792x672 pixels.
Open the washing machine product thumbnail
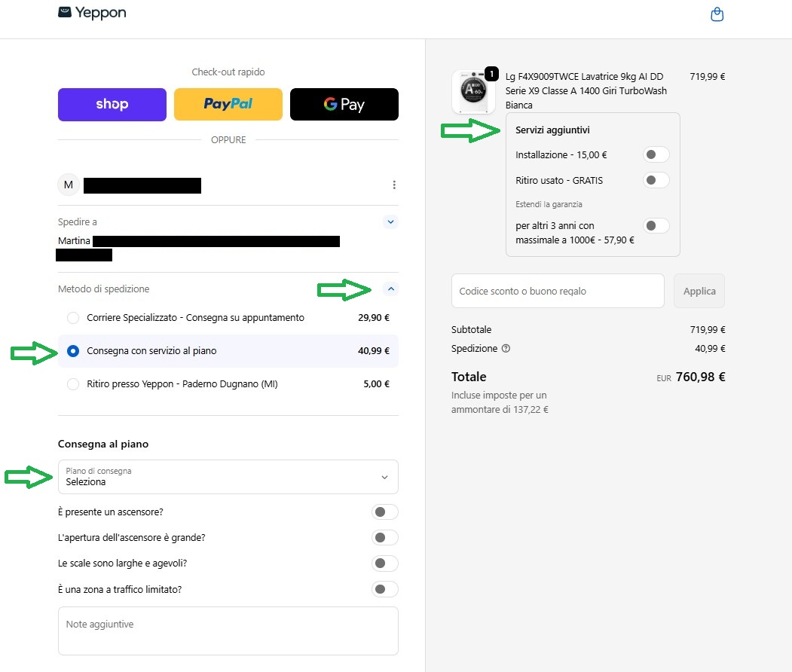(x=473, y=92)
